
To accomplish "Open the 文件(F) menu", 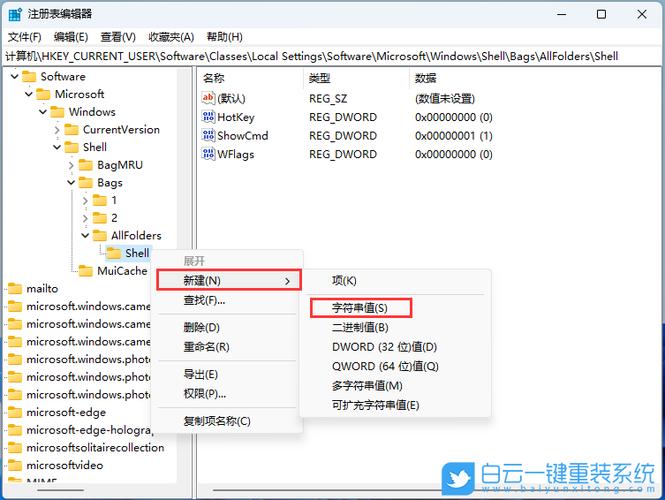I will [x=25, y=37].
